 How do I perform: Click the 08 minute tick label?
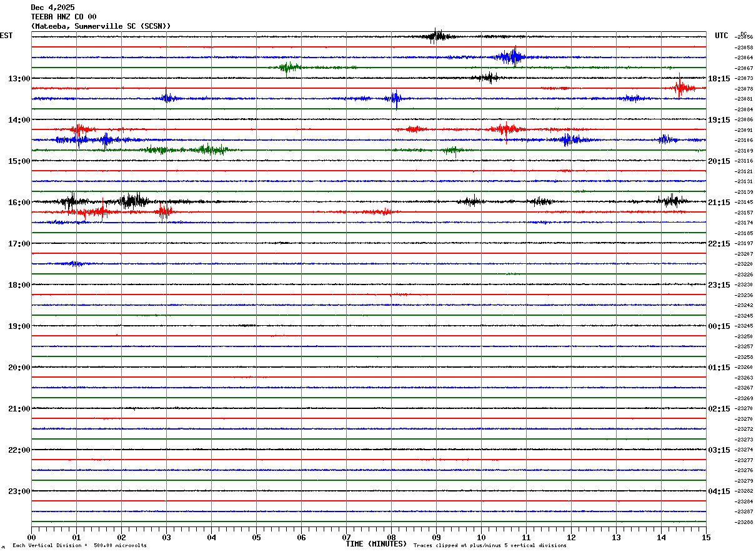click(x=391, y=538)
